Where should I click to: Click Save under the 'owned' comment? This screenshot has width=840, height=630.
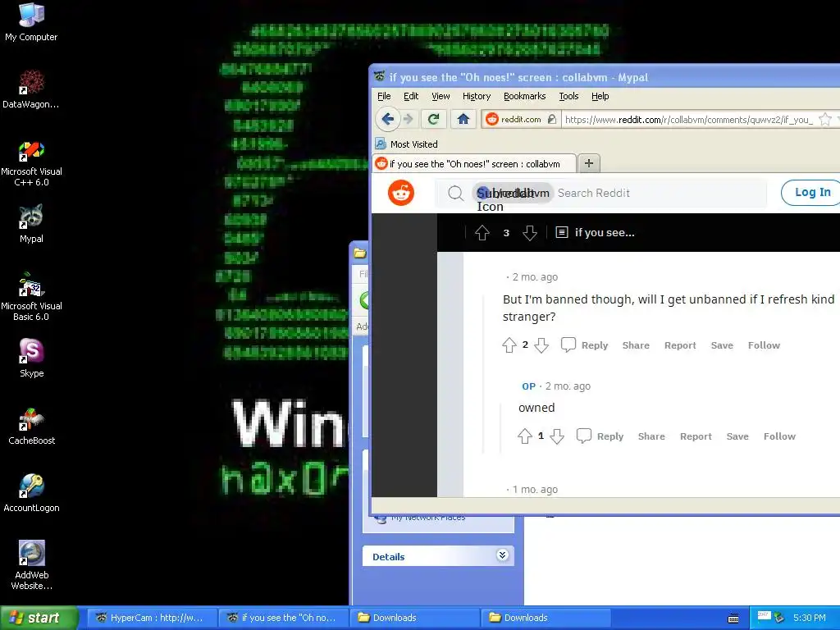tap(737, 436)
